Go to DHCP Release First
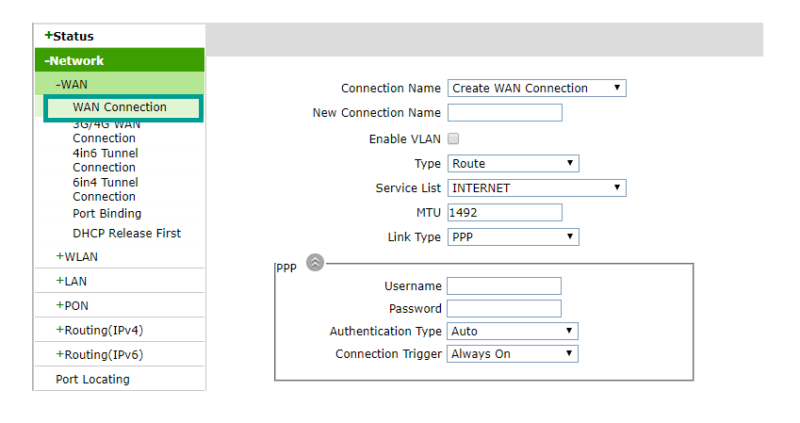Image resolution: width=800 pixels, height=423 pixels. 127,233
